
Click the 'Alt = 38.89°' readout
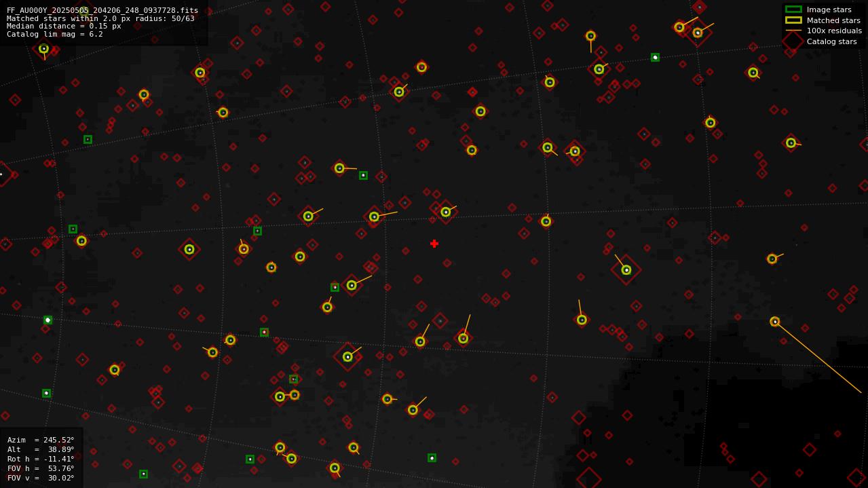click(41, 449)
